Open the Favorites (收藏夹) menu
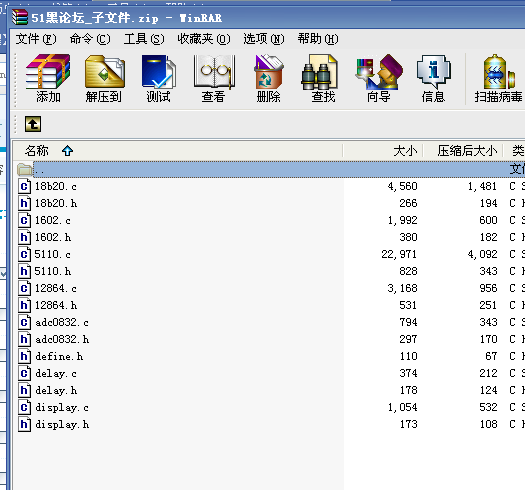Image resolution: width=525 pixels, height=490 pixels. [204, 39]
